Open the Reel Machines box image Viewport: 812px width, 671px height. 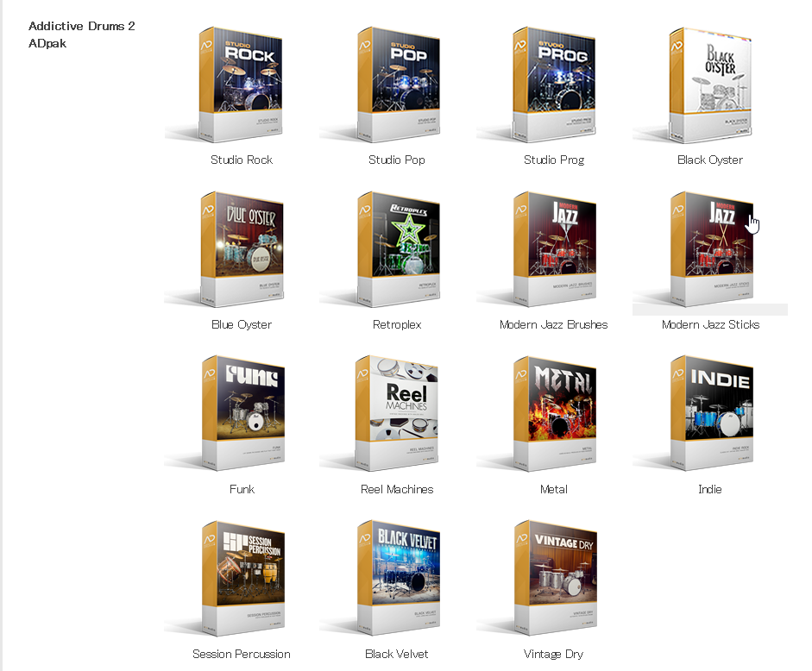pyautogui.click(x=398, y=413)
